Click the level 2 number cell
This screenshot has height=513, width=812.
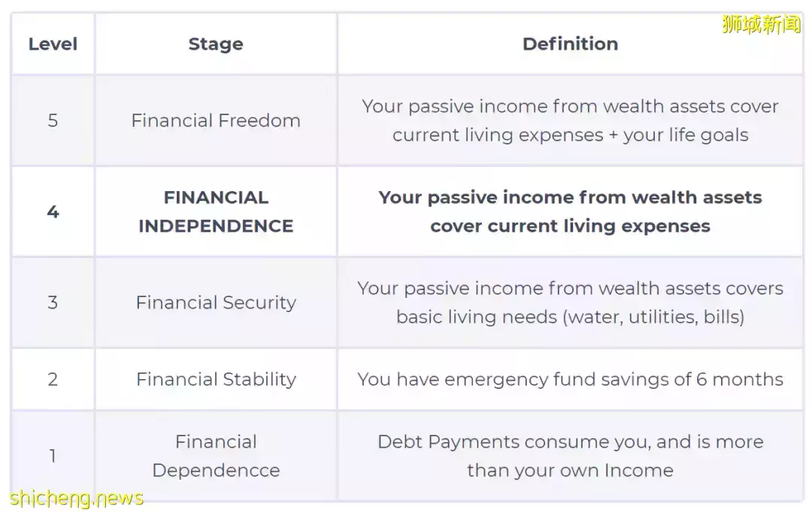click(53, 379)
